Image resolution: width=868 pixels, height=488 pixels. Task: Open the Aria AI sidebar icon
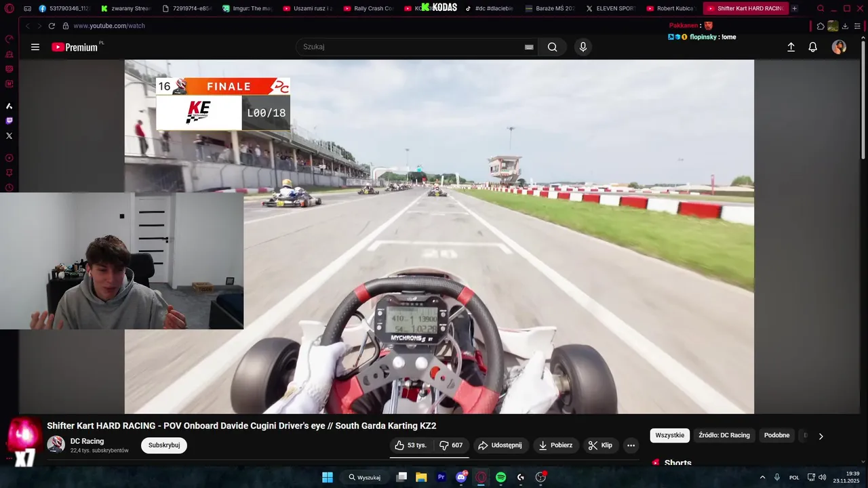pyautogui.click(x=9, y=106)
